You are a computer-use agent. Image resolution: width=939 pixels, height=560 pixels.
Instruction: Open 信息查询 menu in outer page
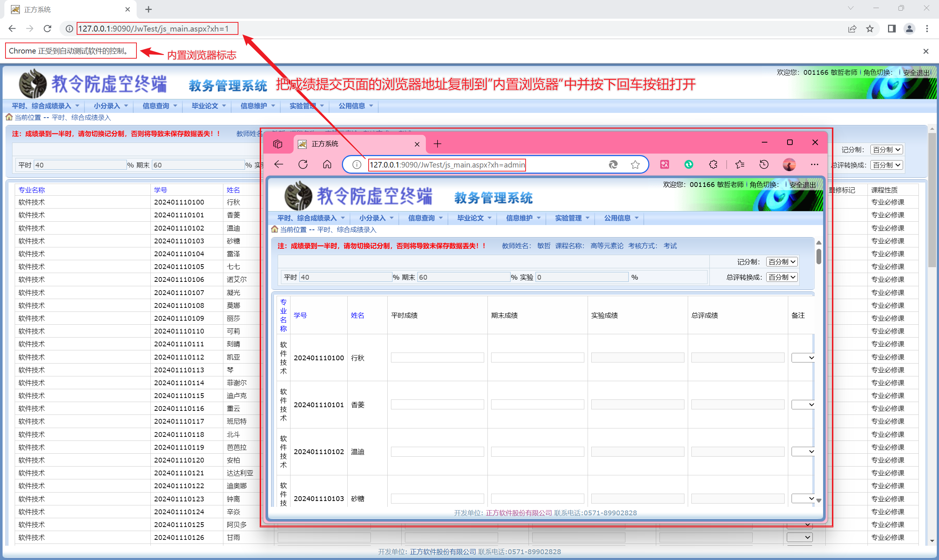[159, 106]
